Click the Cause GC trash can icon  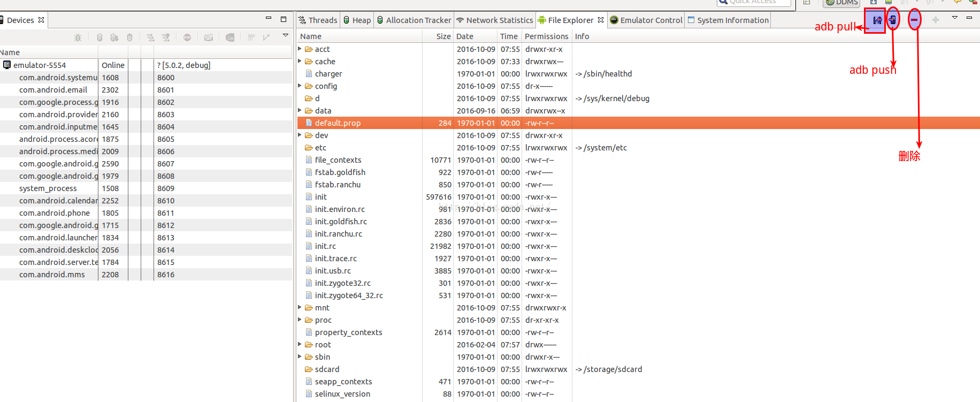coord(129,37)
